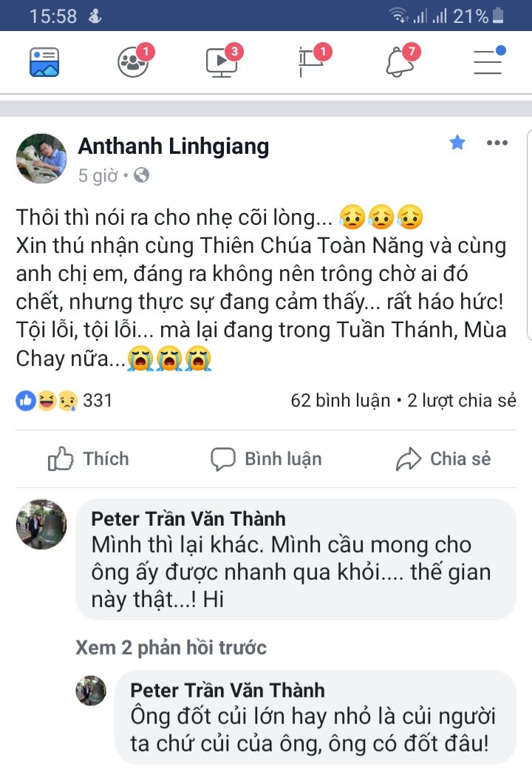
Task: Tap the marketplace flag icon with badge
Action: tap(309, 62)
